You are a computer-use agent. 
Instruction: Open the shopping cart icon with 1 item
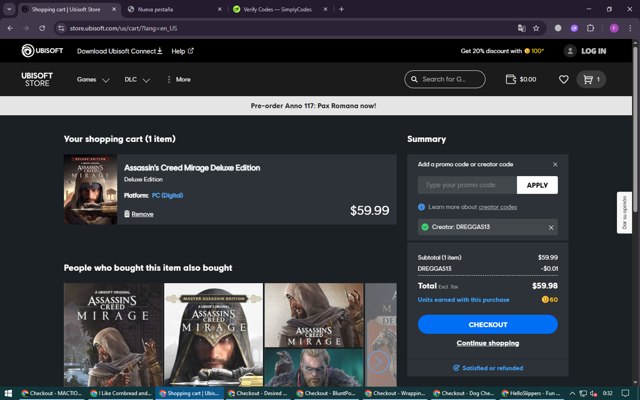(x=591, y=79)
